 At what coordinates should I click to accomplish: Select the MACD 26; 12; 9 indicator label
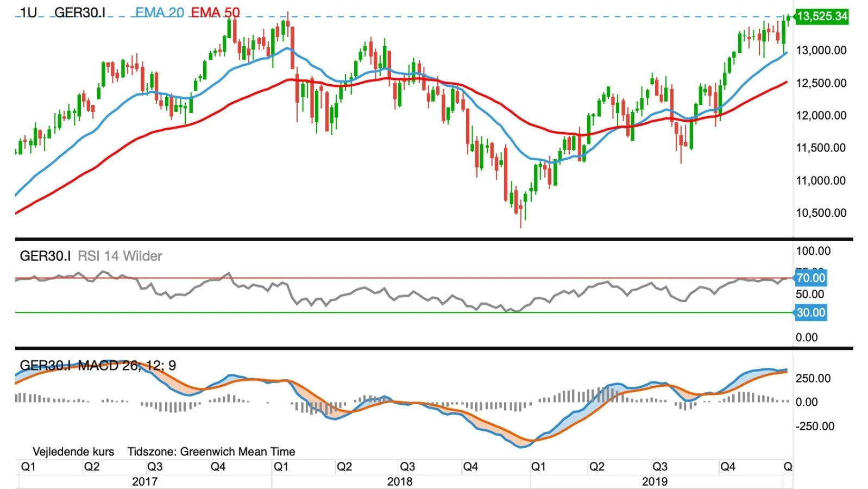click(127, 365)
